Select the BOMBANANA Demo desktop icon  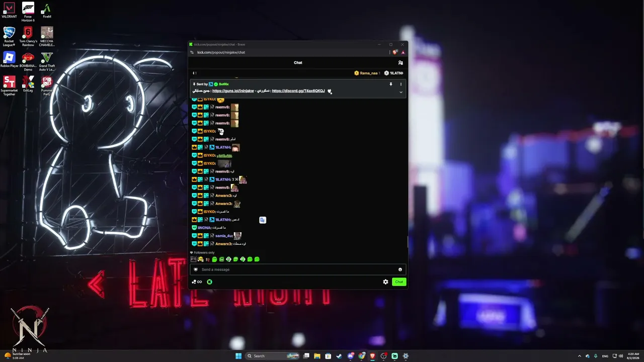[28, 61]
